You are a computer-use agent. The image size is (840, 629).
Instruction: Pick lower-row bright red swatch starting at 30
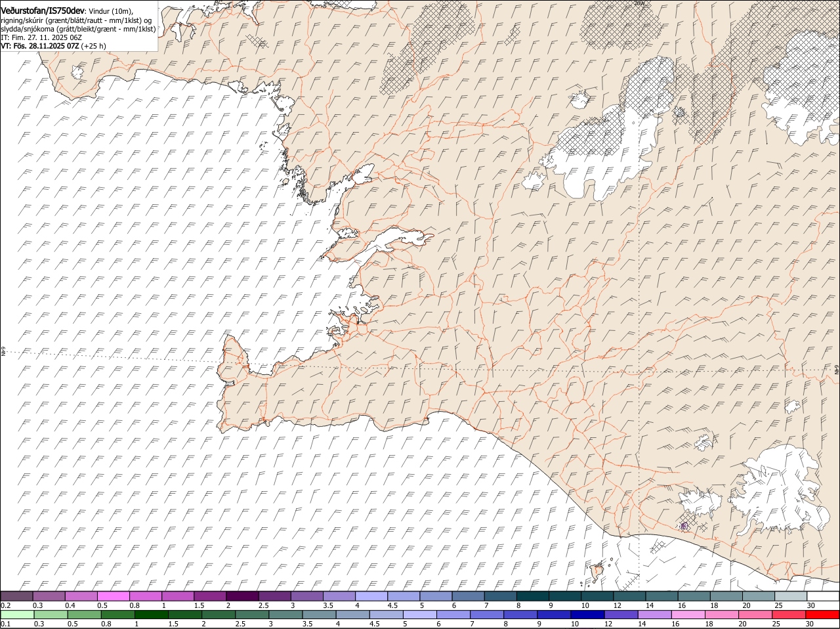pyautogui.click(x=822, y=615)
